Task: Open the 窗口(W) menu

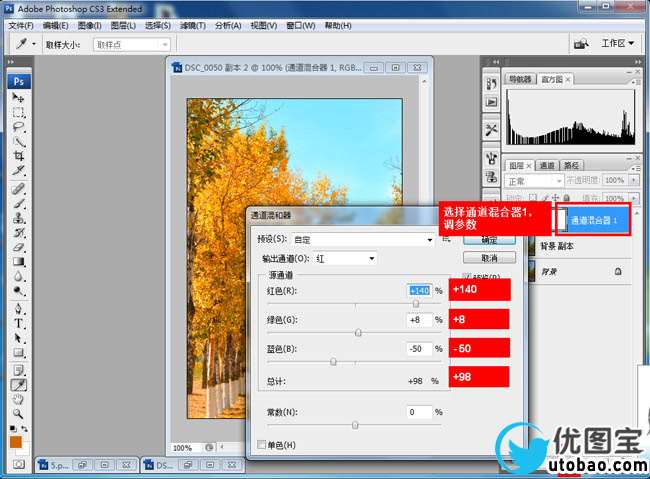Action: click(301, 26)
